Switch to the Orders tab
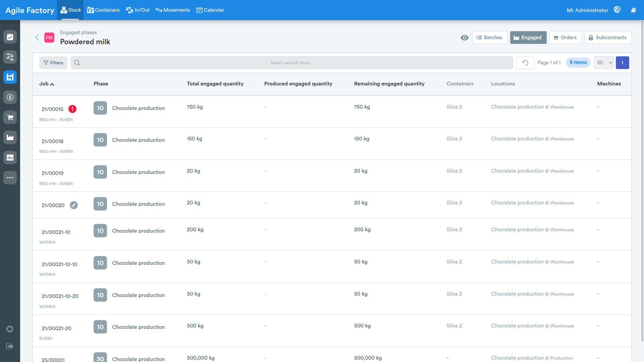The width and height of the screenshot is (644, 362). coord(566,38)
